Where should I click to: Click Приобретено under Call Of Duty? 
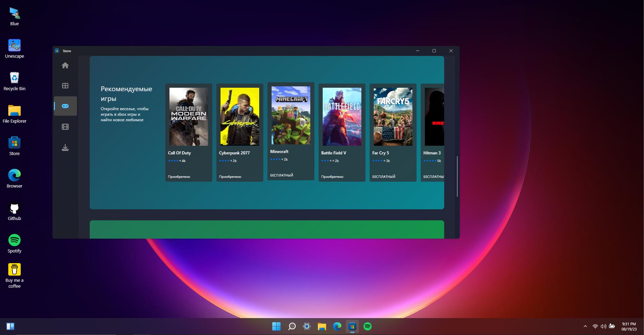[x=179, y=177]
